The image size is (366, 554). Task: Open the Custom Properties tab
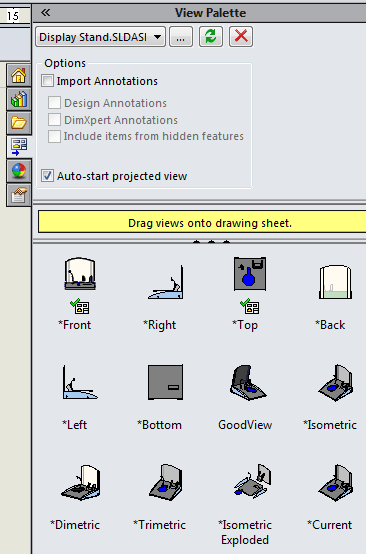tap(19, 195)
